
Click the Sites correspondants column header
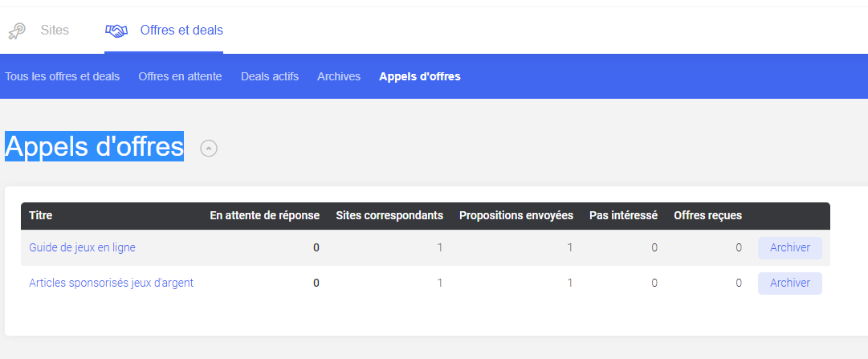(389, 215)
